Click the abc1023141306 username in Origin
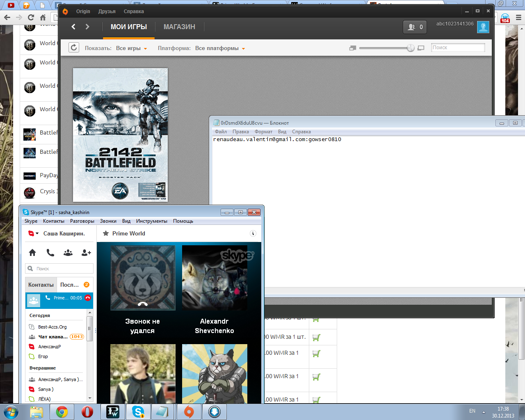 coord(455,24)
